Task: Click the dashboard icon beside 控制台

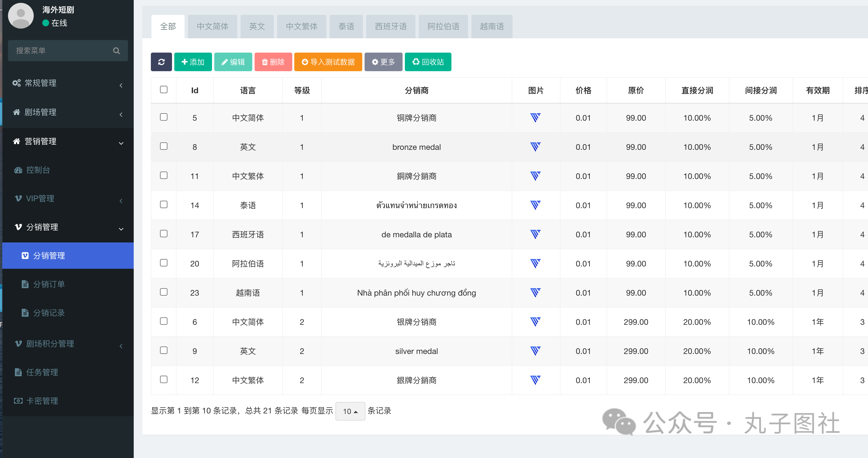Action: pyautogui.click(x=18, y=170)
